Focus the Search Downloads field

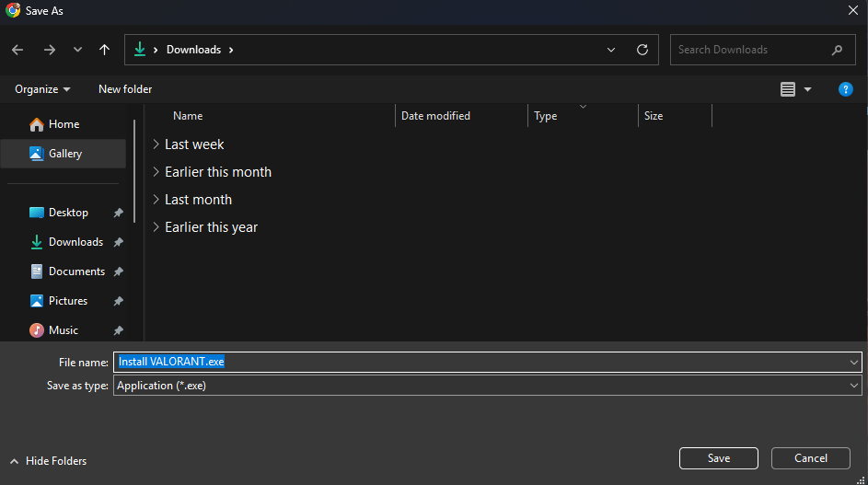tap(762, 50)
